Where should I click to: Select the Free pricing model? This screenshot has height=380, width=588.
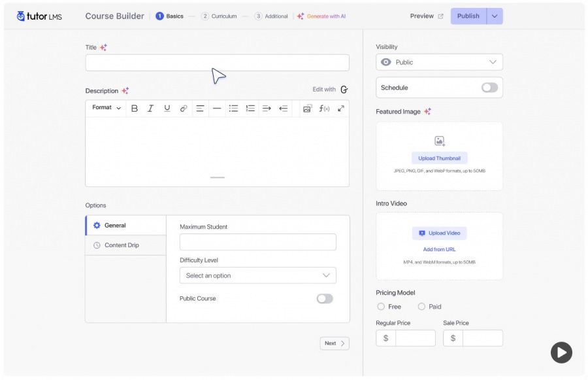pyautogui.click(x=381, y=307)
